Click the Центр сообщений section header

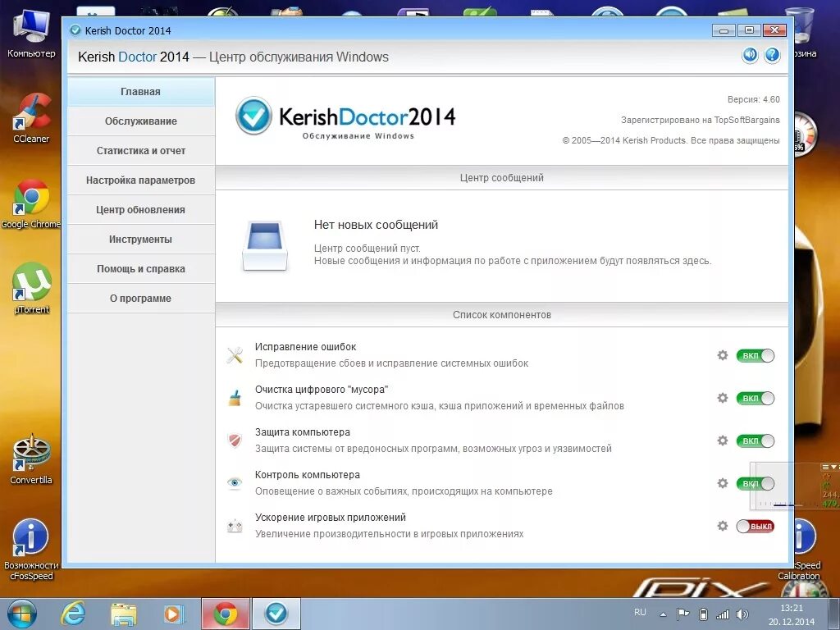[x=501, y=177]
